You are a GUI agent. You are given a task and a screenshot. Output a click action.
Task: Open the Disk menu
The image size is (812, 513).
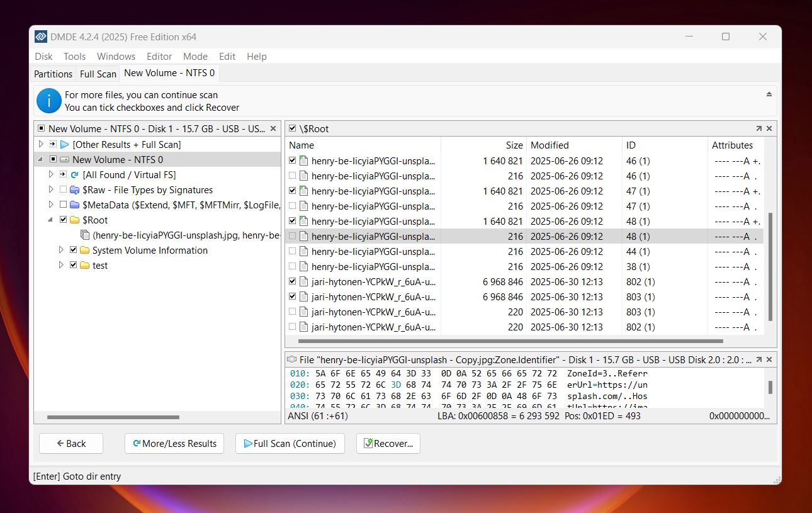[x=43, y=56]
